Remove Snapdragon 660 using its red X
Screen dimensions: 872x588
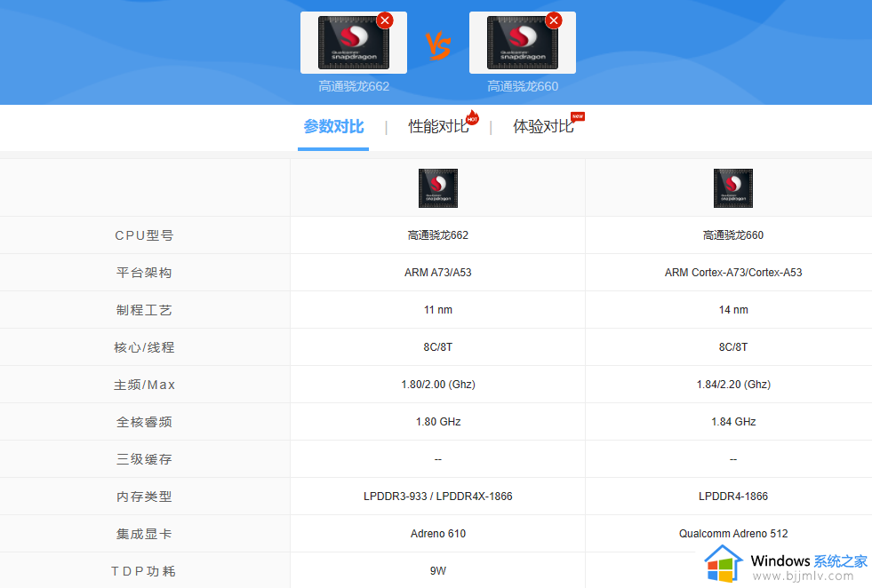point(554,20)
